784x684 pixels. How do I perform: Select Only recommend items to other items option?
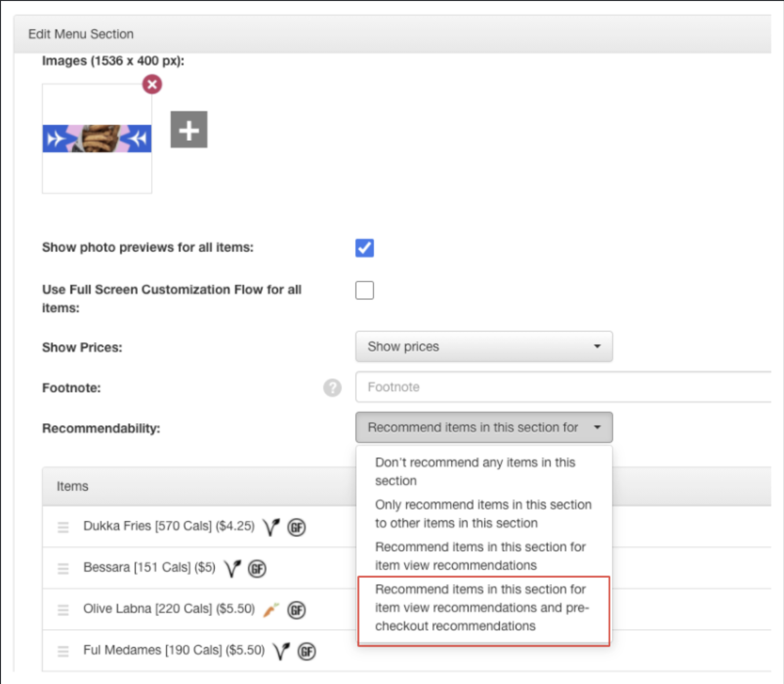[x=483, y=514]
